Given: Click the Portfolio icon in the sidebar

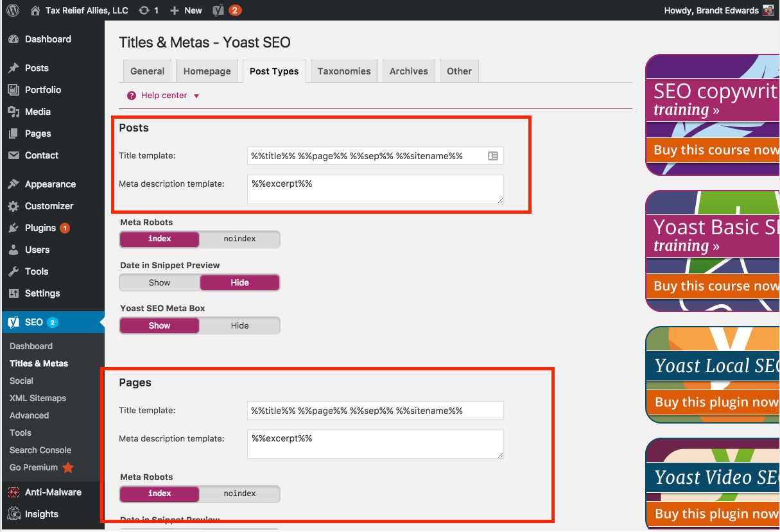Looking at the screenshot, I should click(13, 90).
